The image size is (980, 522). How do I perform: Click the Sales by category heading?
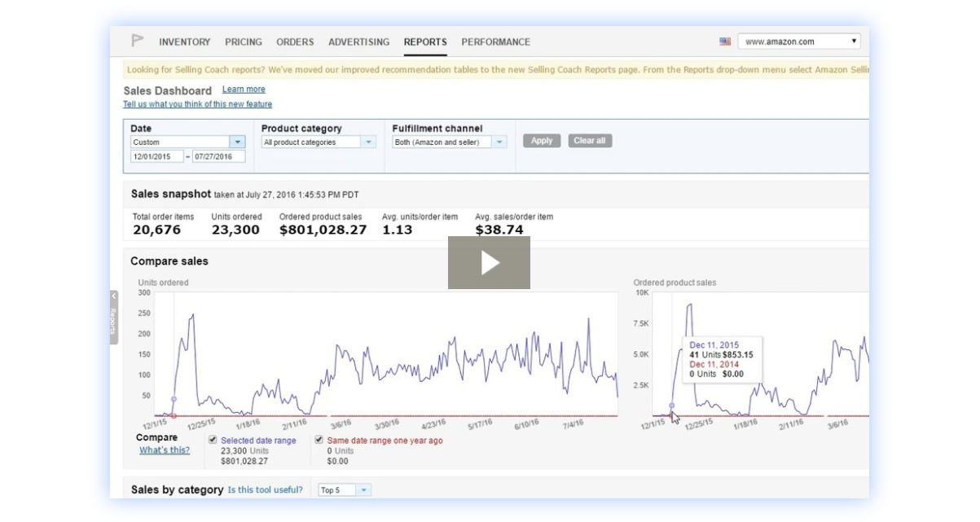coord(177,489)
